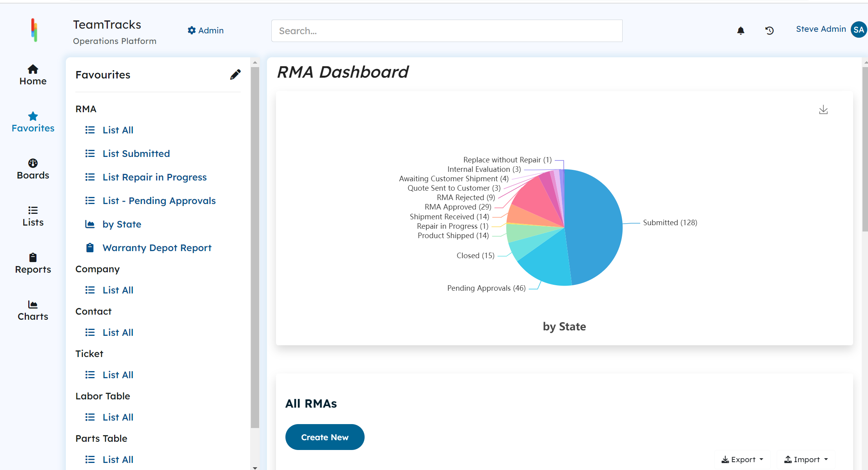Open the Warranty Depot Report favourite
The width and height of the screenshot is (868, 470).
(157, 248)
